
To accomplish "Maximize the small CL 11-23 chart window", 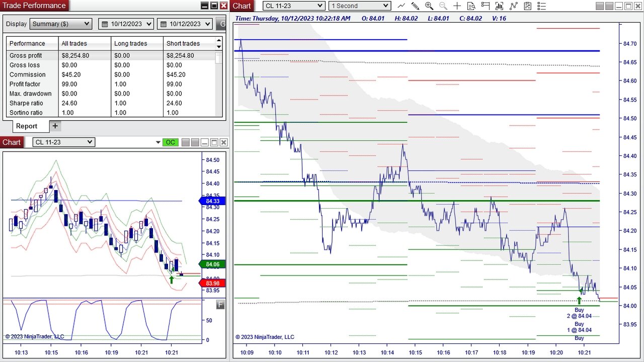I will coord(214,142).
